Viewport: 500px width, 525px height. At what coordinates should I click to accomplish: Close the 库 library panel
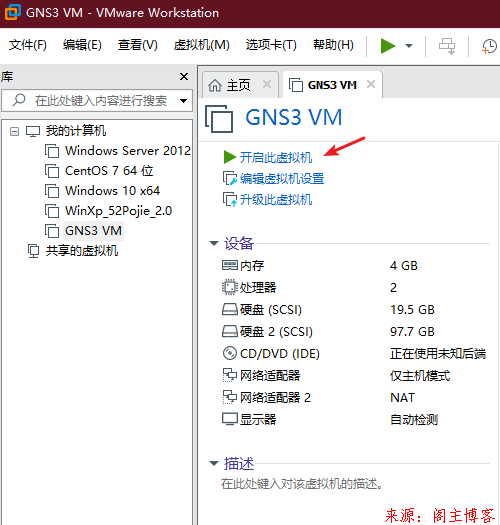184,76
